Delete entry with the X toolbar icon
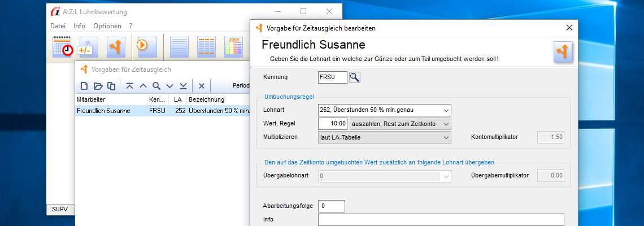 (201, 86)
